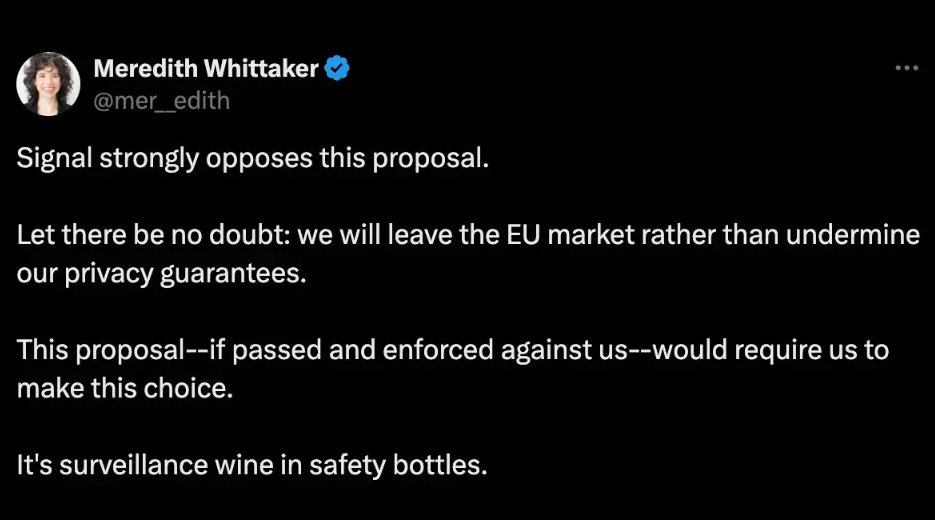The image size is (935, 520).
Task: Click the phrase "our privacy guarantees."
Action: [x=159, y=274]
